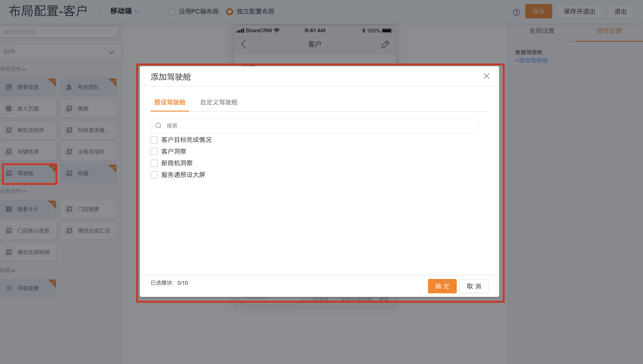Click the 退出 button
The height and width of the screenshot is (364, 643).
[620, 11]
